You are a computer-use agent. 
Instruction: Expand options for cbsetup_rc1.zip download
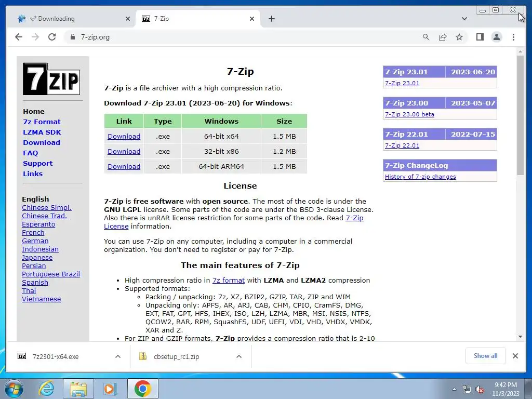click(239, 356)
